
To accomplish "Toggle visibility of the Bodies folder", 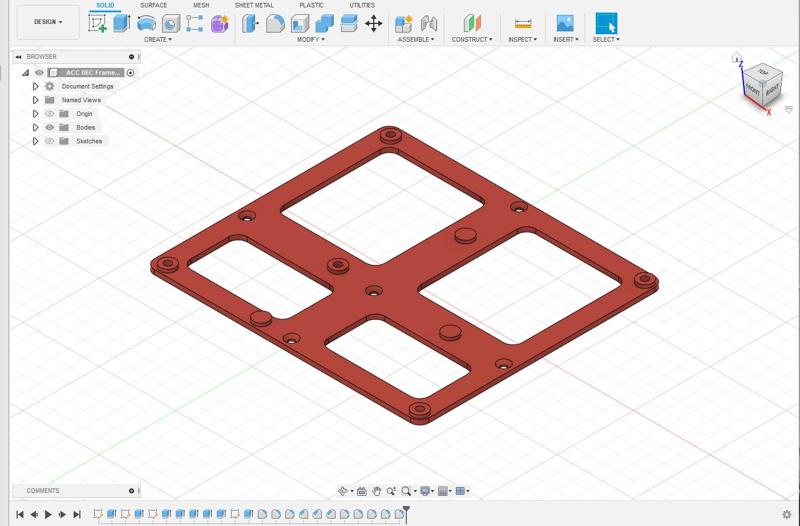I will [x=50, y=128].
